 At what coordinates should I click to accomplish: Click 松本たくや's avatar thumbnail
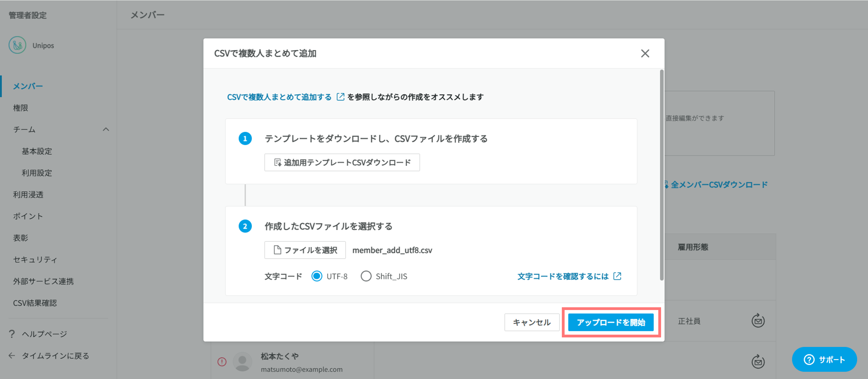pyautogui.click(x=242, y=362)
